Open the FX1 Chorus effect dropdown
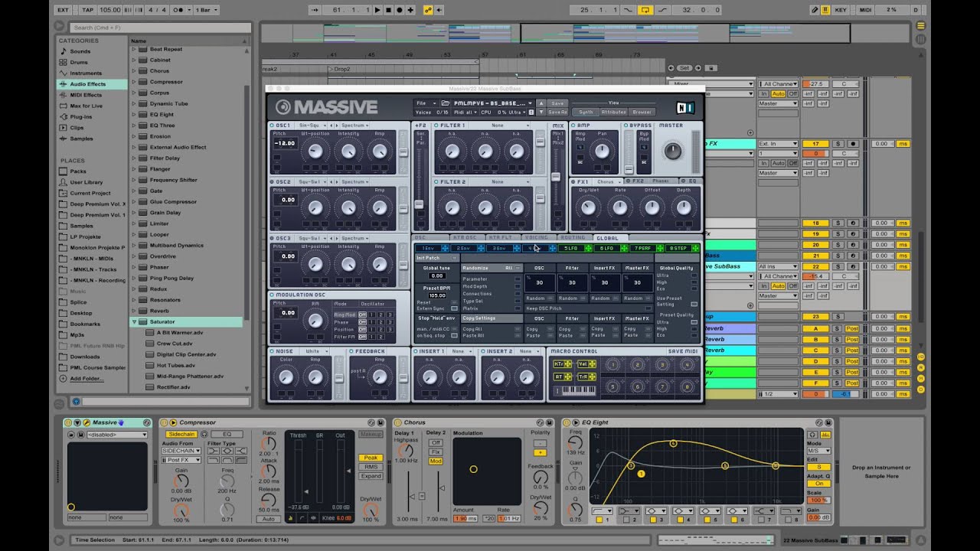980x551 pixels. (608, 182)
